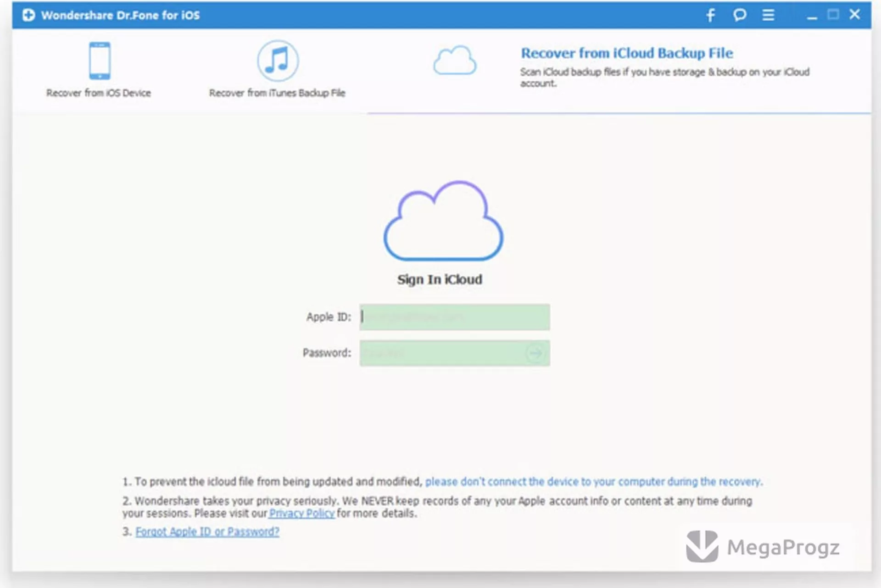Close the Dr.Fone window
The width and height of the screenshot is (881, 588).
tap(854, 15)
